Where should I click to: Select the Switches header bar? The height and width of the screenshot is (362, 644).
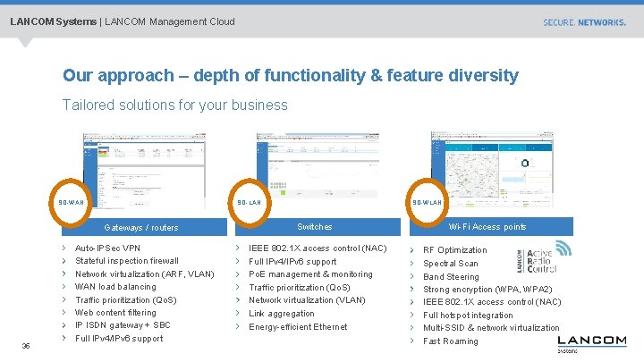point(318,227)
